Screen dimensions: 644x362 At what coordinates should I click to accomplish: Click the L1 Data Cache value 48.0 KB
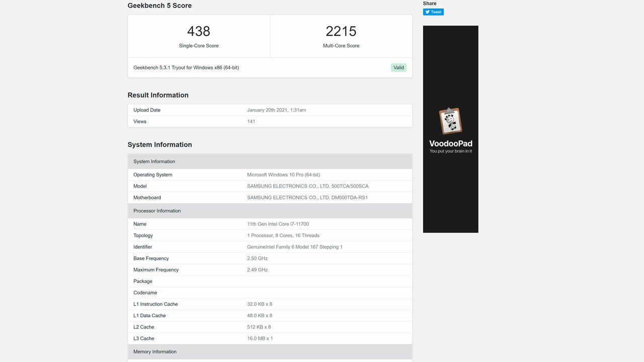(x=260, y=316)
